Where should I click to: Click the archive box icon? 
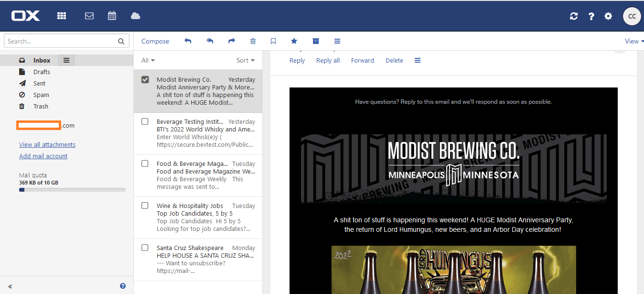coord(316,41)
